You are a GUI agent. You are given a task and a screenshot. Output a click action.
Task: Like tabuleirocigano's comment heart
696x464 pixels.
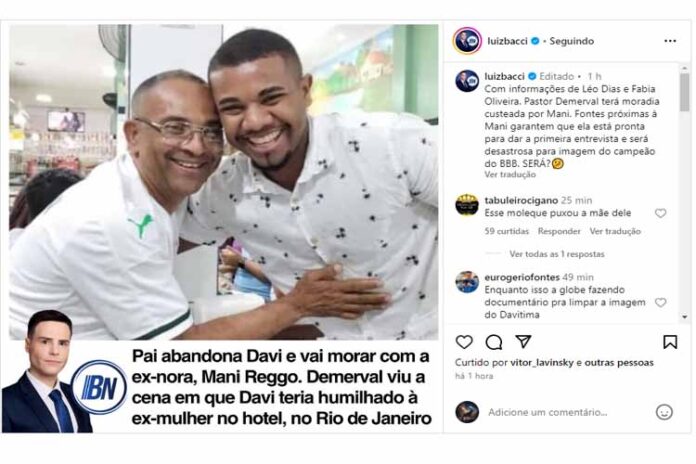660,213
